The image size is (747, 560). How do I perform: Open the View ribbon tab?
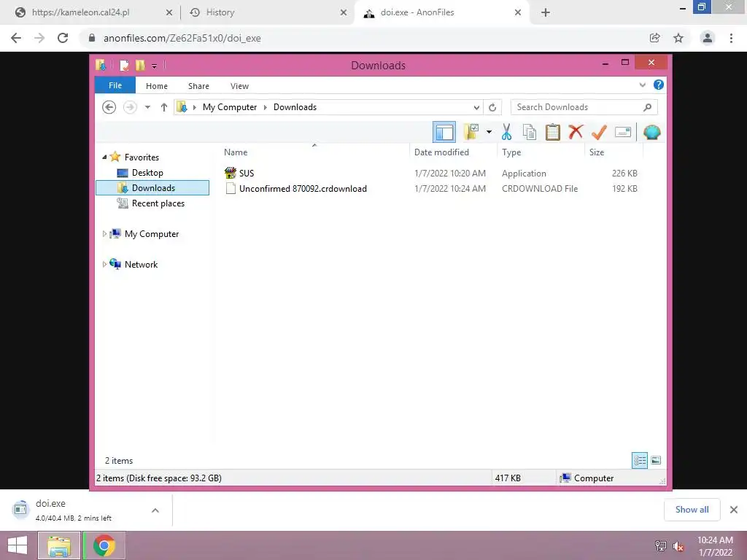[x=239, y=86]
